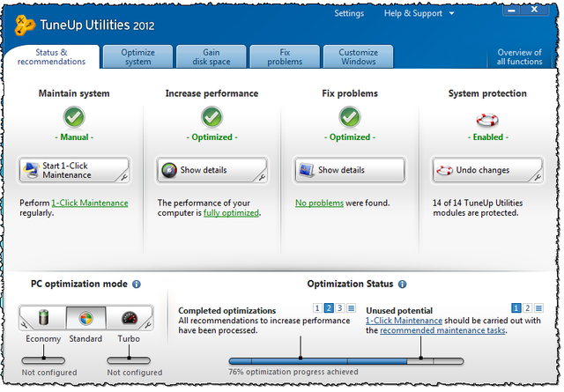Click '14 of 14 TuneUp Utilities' text

tap(478, 203)
